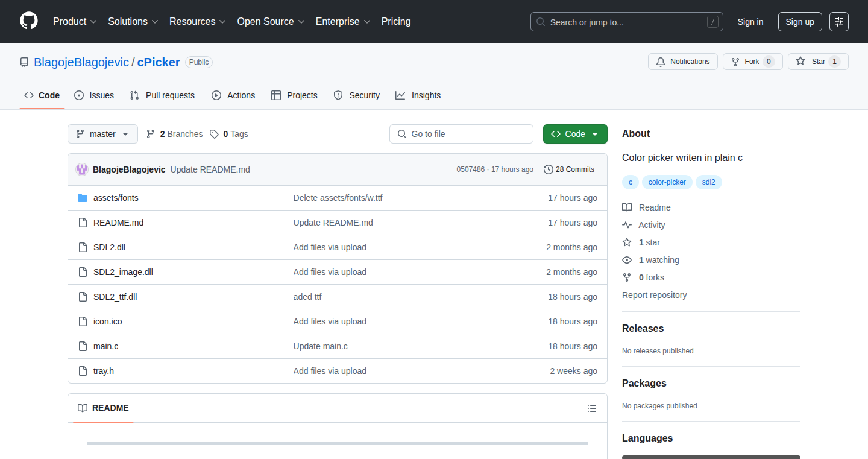Click BlagojeBlagojevic's commit avatar
The height and width of the screenshot is (459, 868).
pyautogui.click(x=82, y=169)
